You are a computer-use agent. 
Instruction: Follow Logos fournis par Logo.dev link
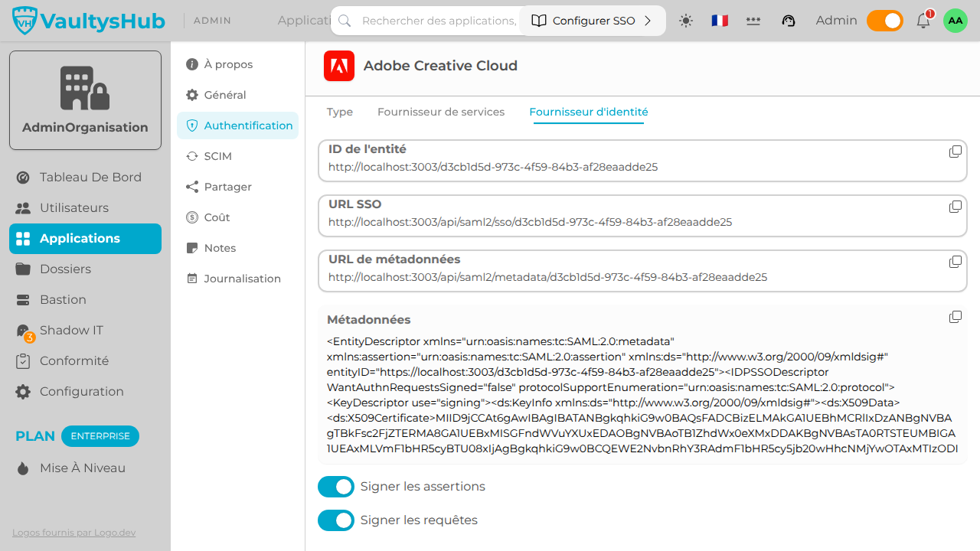[74, 533]
